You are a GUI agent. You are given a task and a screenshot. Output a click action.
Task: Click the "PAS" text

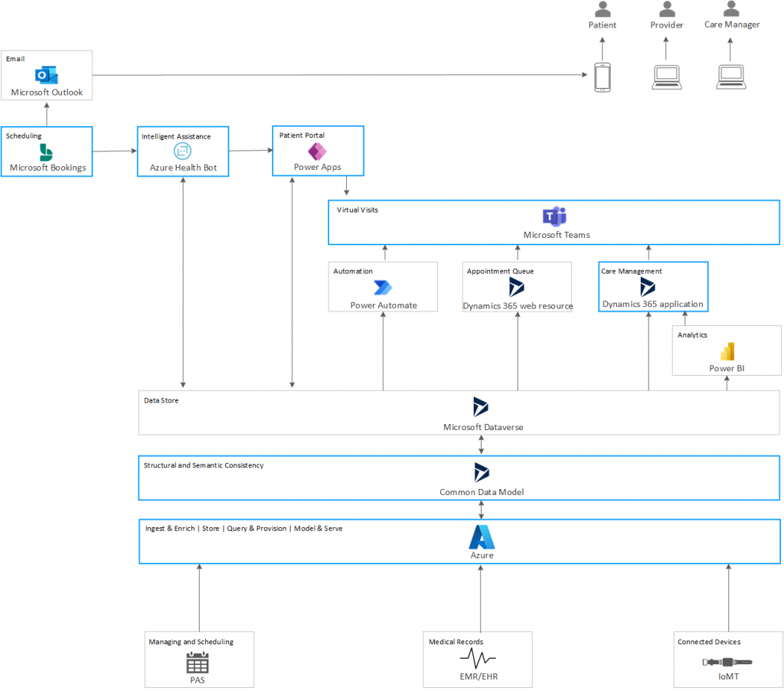pyautogui.click(x=198, y=680)
